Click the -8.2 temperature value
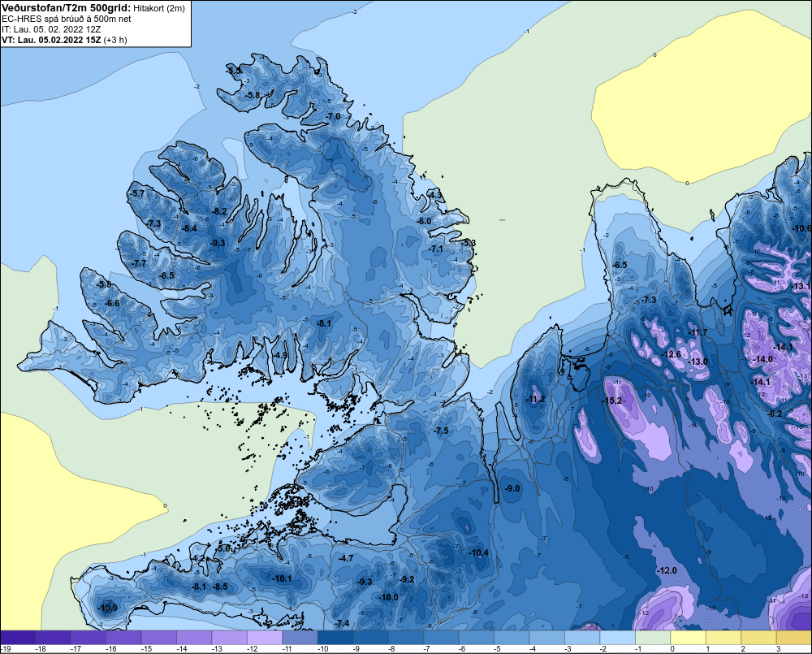This screenshot has width=812, height=654. tap(219, 211)
